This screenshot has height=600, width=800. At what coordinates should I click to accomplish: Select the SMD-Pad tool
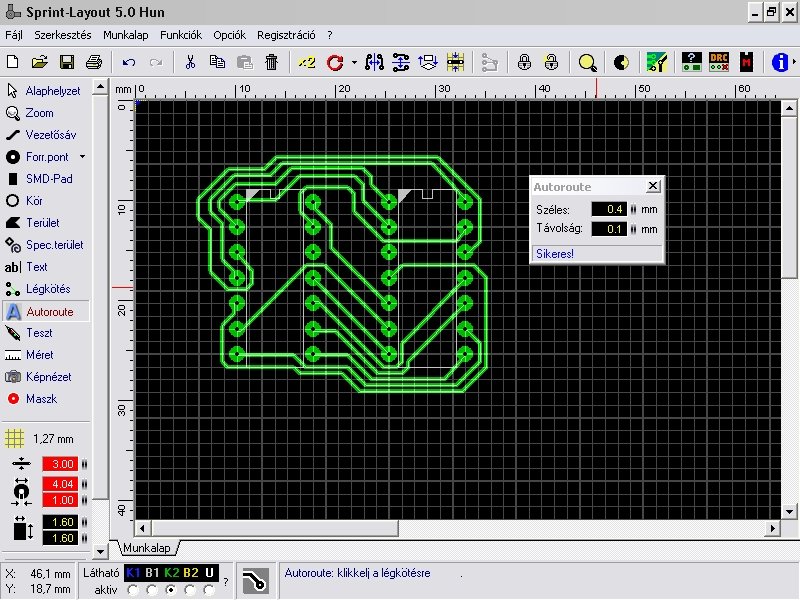(45, 179)
